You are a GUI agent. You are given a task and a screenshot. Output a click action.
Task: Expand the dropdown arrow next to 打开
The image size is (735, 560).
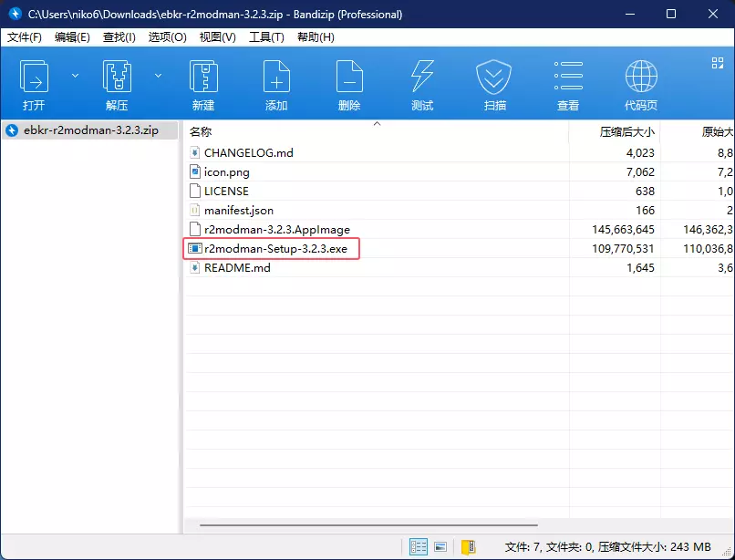75,76
